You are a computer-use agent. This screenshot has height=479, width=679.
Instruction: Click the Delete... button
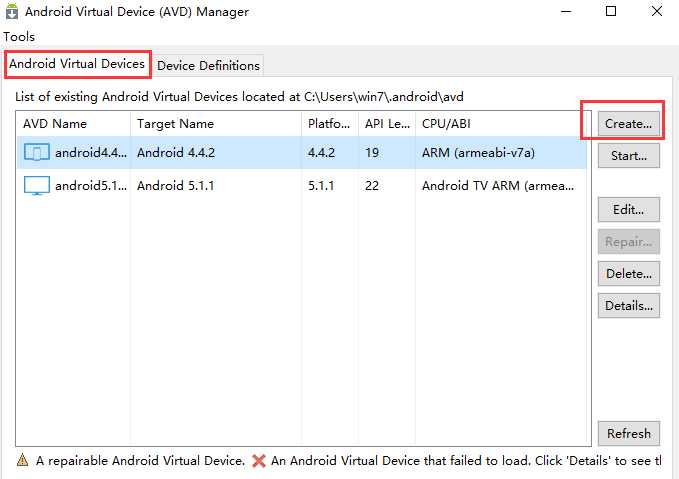point(629,274)
